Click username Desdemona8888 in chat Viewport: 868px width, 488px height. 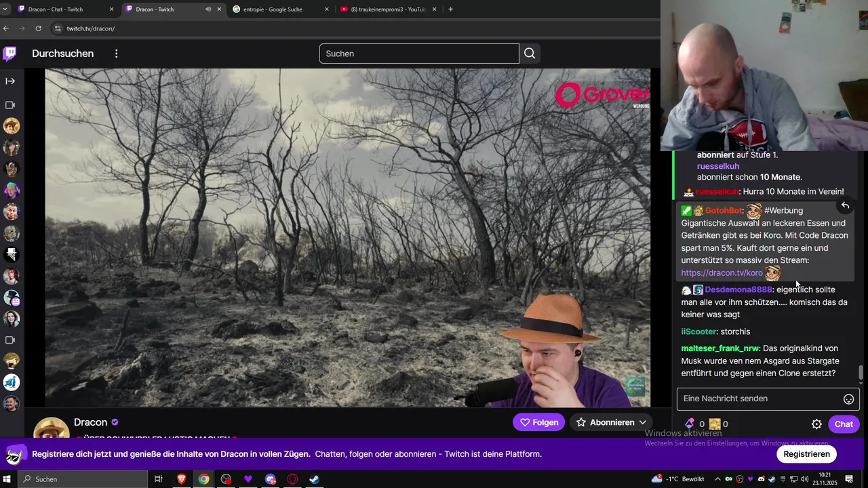[738, 289]
